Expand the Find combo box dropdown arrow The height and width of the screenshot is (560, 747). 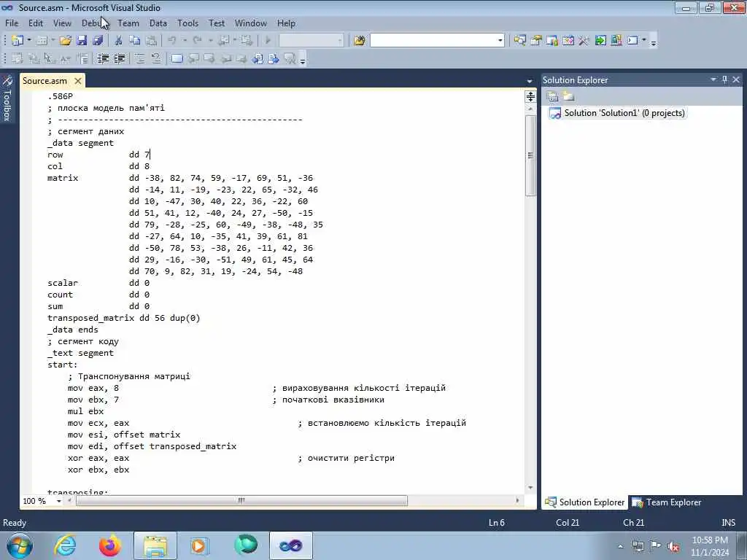(500, 41)
